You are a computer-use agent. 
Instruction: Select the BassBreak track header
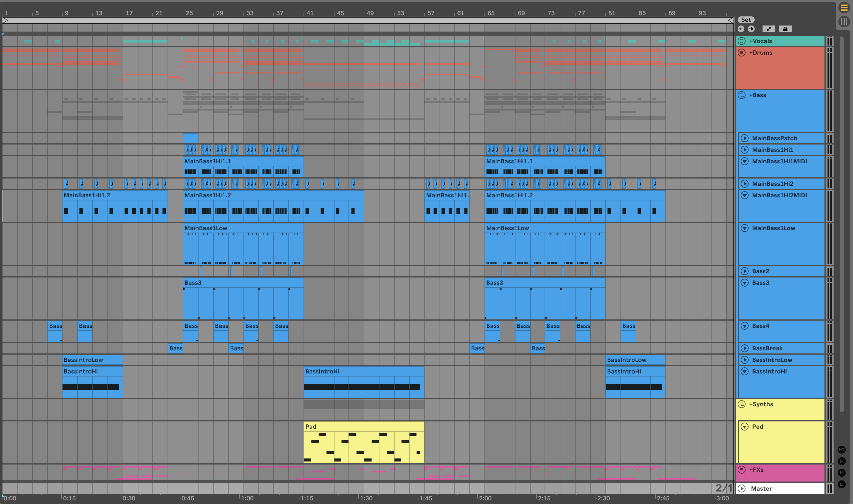(x=781, y=349)
